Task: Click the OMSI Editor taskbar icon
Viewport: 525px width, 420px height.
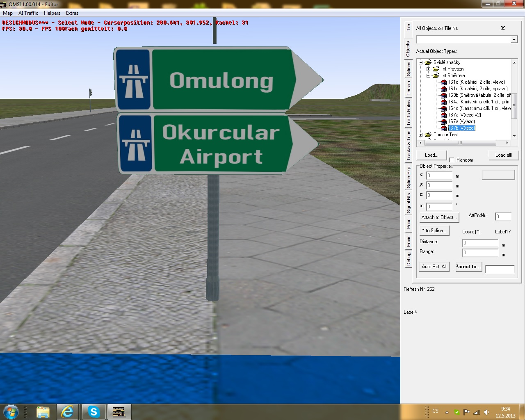Action: pyautogui.click(x=119, y=412)
